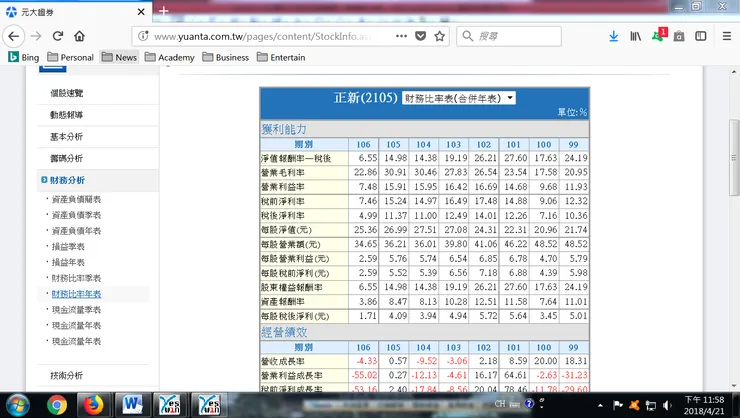Click the 資產報酬率 row label
The height and width of the screenshot is (418, 740).
[283, 301]
